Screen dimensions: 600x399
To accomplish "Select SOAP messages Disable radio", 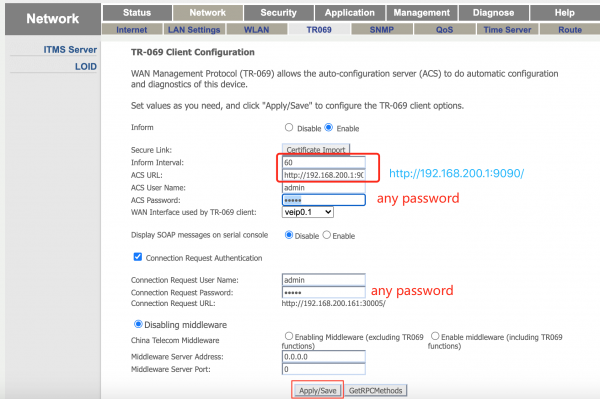I will click(x=289, y=235).
